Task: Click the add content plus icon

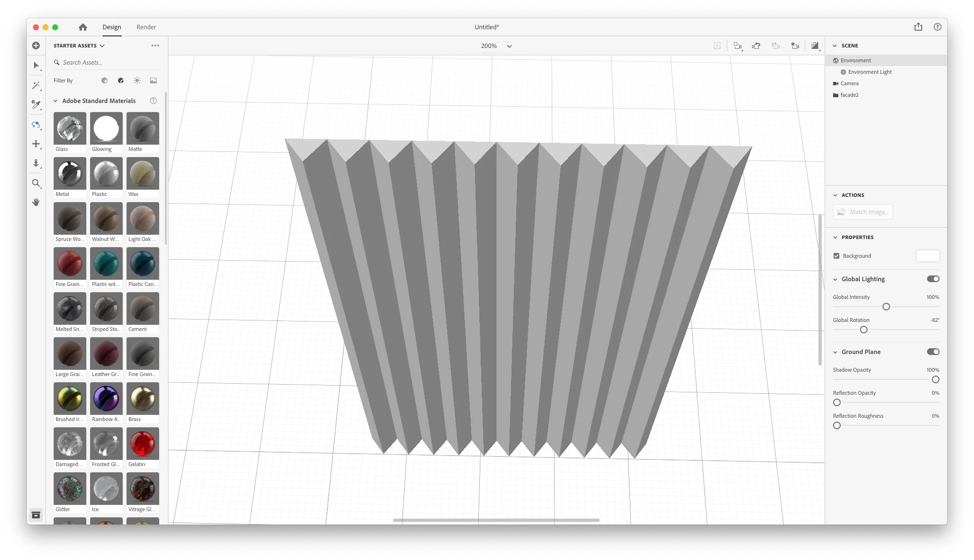Action: point(36,46)
